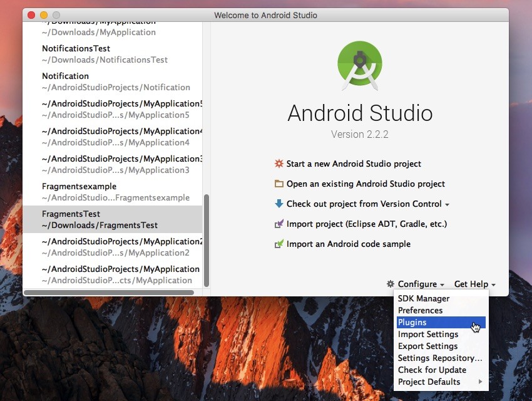Open recent project MyApplication3
Viewport: 532px width, 401px height.
click(113, 164)
